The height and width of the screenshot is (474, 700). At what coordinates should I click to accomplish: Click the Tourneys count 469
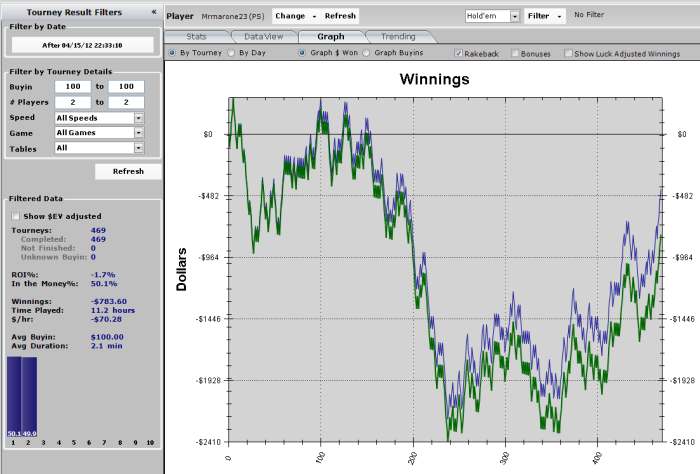point(98,230)
